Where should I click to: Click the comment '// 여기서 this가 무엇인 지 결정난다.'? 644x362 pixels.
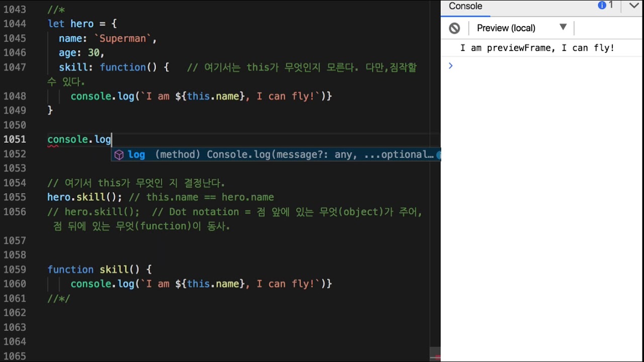click(136, 183)
